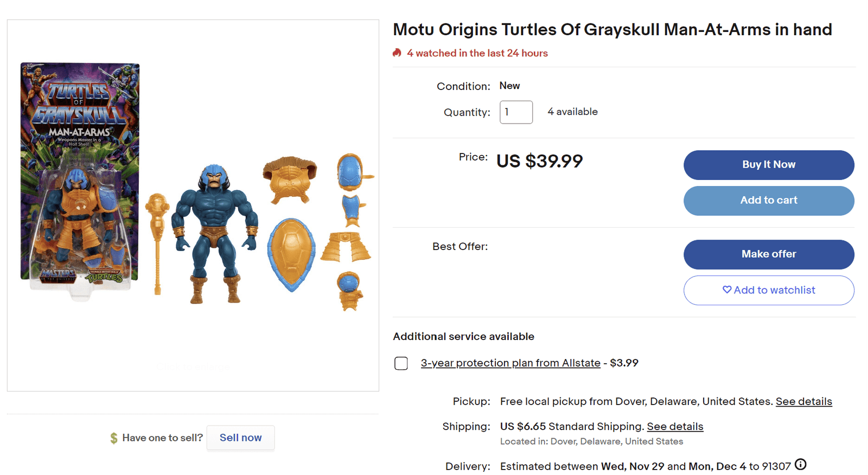Click the dollar sign next to Have one to sell
868x475 pixels.
coord(114,437)
